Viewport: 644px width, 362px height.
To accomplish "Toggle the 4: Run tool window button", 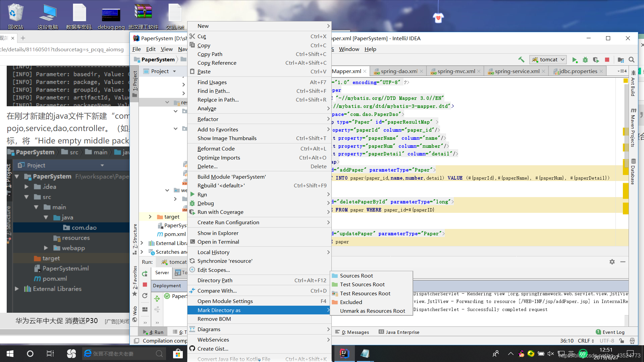I will (x=153, y=332).
